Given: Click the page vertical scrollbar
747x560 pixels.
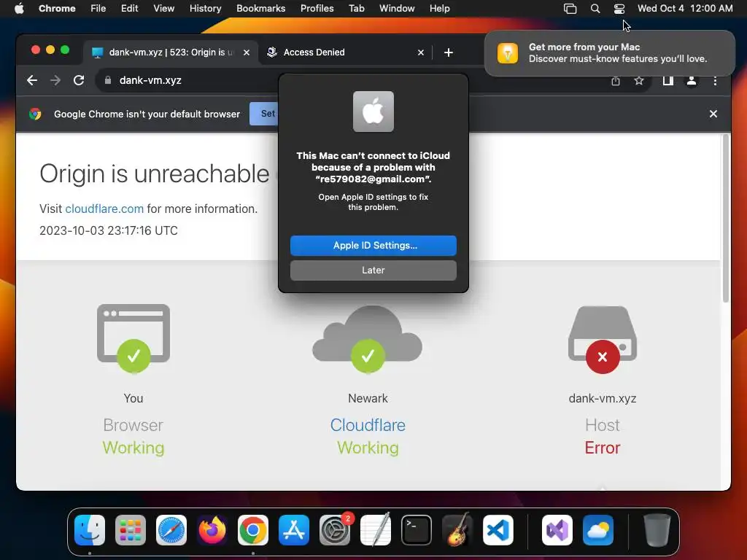Looking at the screenshot, I should tap(726, 218).
